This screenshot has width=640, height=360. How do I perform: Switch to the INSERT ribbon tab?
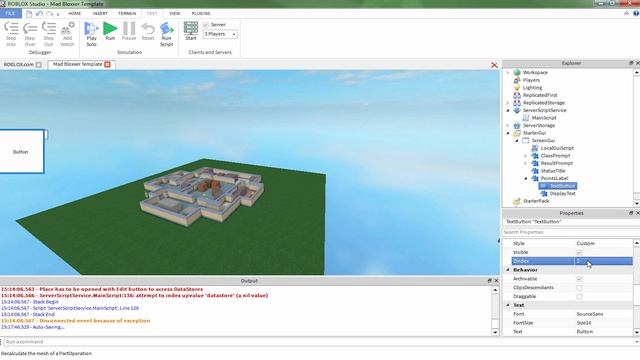pyautogui.click(x=100, y=13)
